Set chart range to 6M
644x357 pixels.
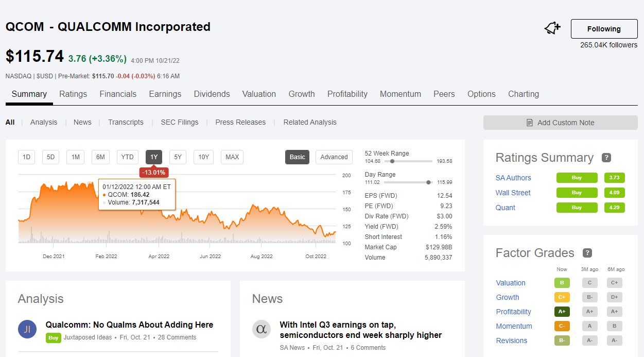pos(100,157)
